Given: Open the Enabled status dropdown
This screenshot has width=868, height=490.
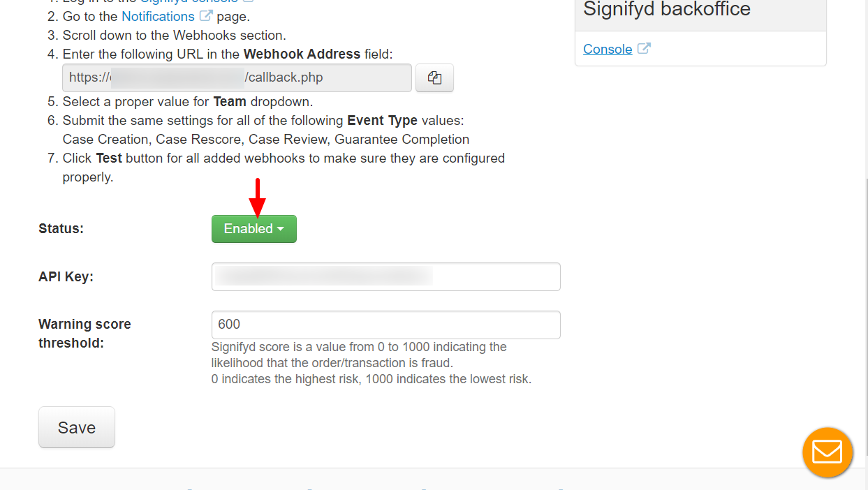Looking at the screenshot, I should [x=254, y=229].
